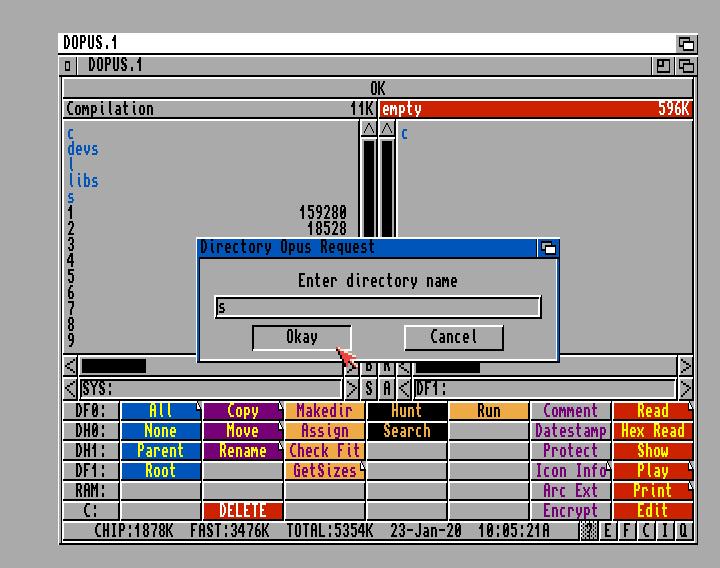This screenshot has height=568, width=720.
Task: Click the E button in status bar
Action: 609,531
